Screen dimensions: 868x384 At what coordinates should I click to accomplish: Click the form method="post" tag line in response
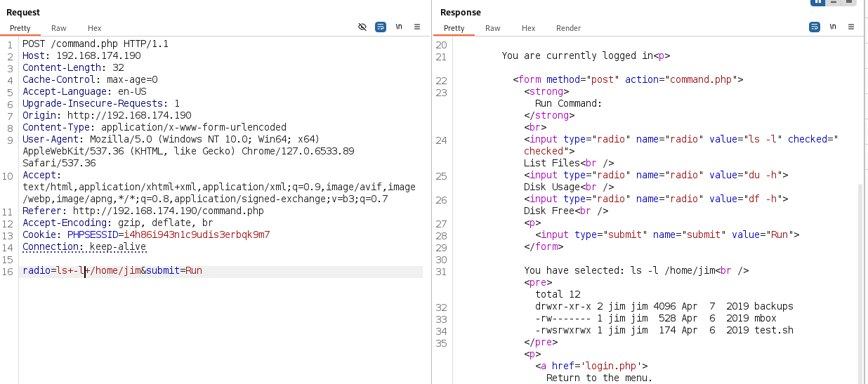tap(628, 79)
